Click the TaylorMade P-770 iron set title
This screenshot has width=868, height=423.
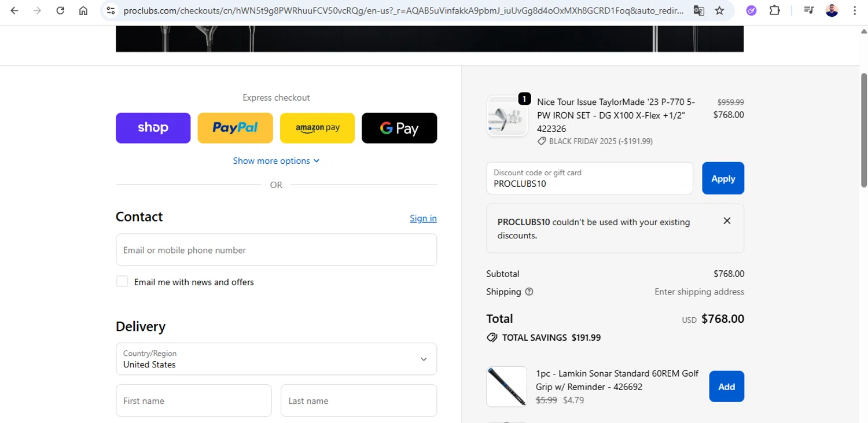617,115
